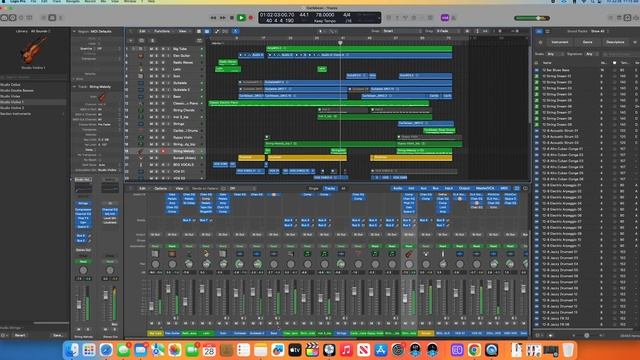640x360 pixels.
Task: Open the Drag X-Fade dropdown
Action: pos(448,31)
